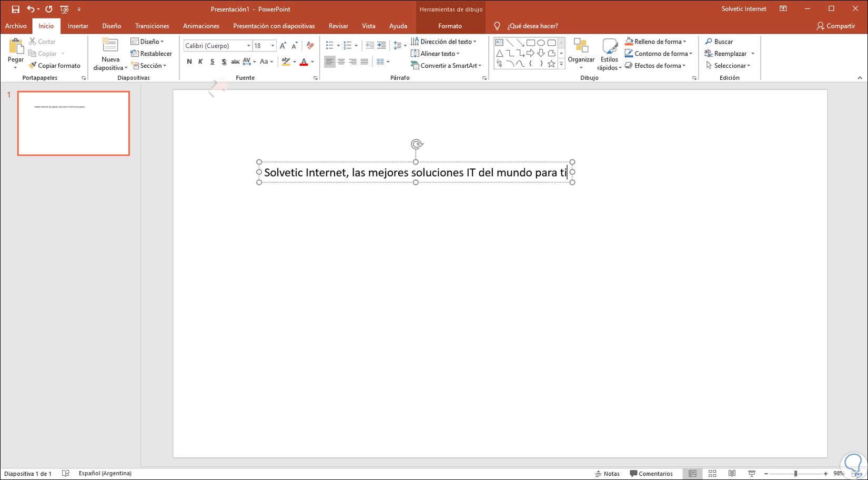
Task: Click the zoom slider handle
Action: (x=795, y=474)
